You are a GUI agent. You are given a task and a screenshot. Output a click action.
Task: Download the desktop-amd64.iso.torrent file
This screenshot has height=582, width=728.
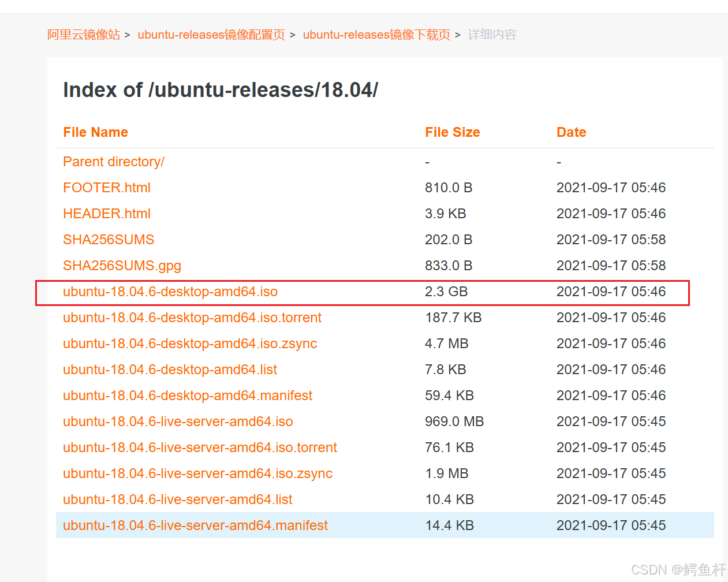point(192,318)
